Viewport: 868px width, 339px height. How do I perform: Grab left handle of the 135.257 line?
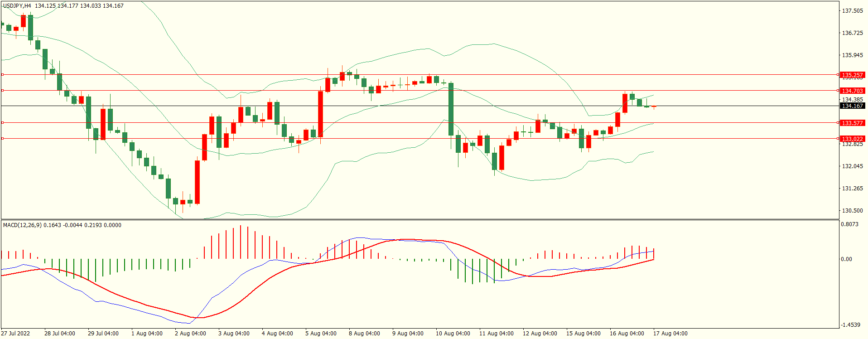(2, 74)
